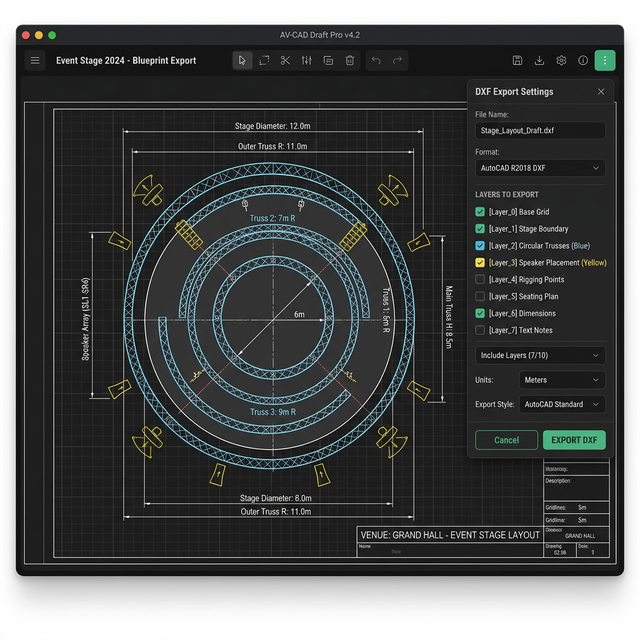Activate the scissors cut tool
640x640 pixels.
285,60
